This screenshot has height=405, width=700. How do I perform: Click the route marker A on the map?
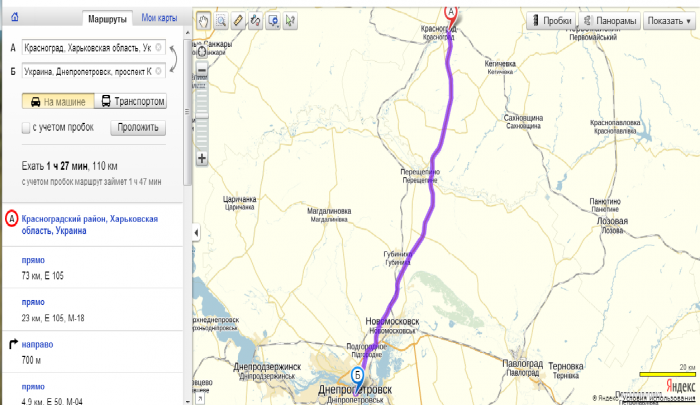[x=450, y=12]
